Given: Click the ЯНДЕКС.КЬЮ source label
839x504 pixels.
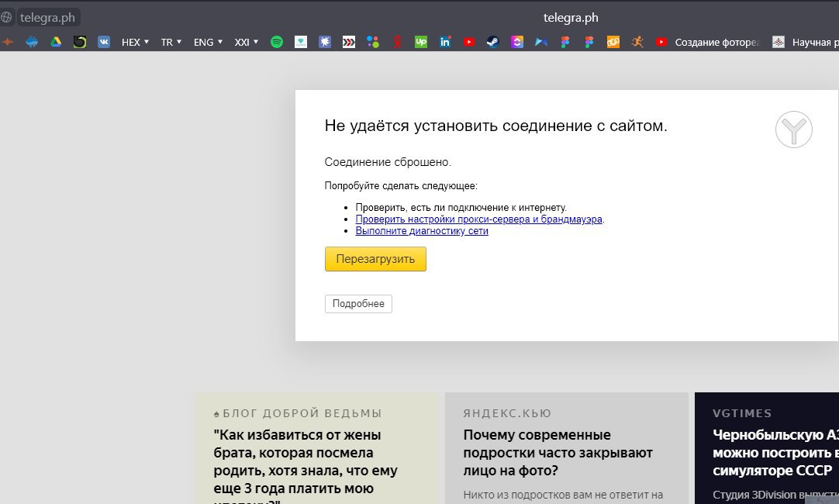Looking at the screenshot, I should (507, 413).
